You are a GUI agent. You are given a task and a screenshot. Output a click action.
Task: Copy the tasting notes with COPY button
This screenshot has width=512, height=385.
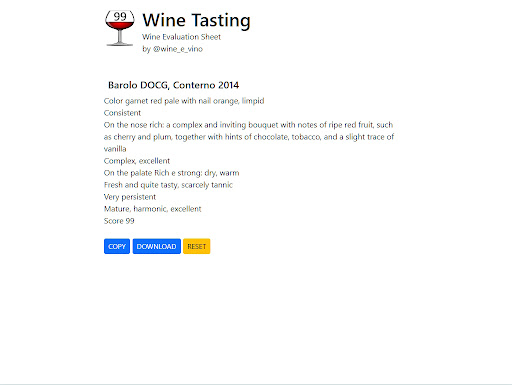click(x=117, y=246)
